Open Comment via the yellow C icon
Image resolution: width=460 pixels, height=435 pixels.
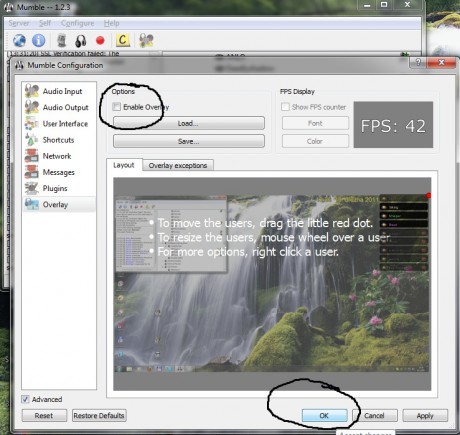point(123,40)
